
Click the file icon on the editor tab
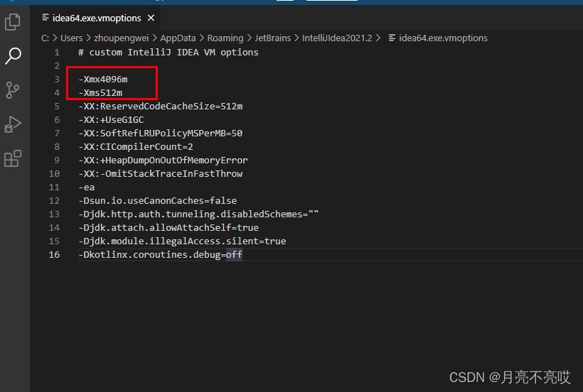pyautogui.click(x=46, y=18)
